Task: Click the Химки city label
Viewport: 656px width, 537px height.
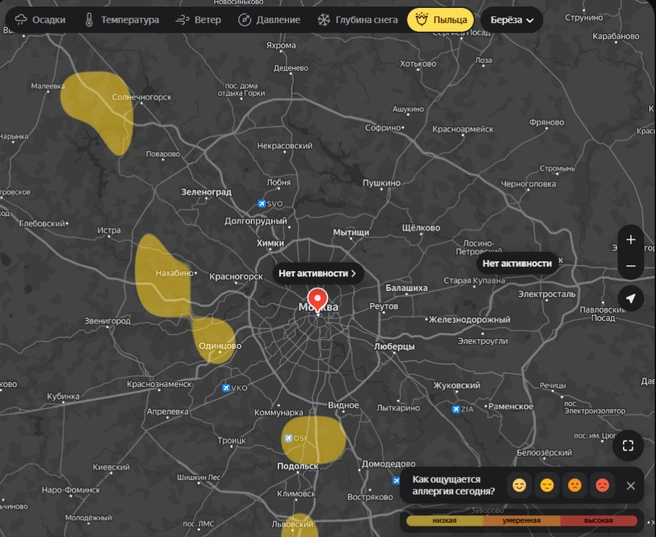Action: [x=270, y=243]
